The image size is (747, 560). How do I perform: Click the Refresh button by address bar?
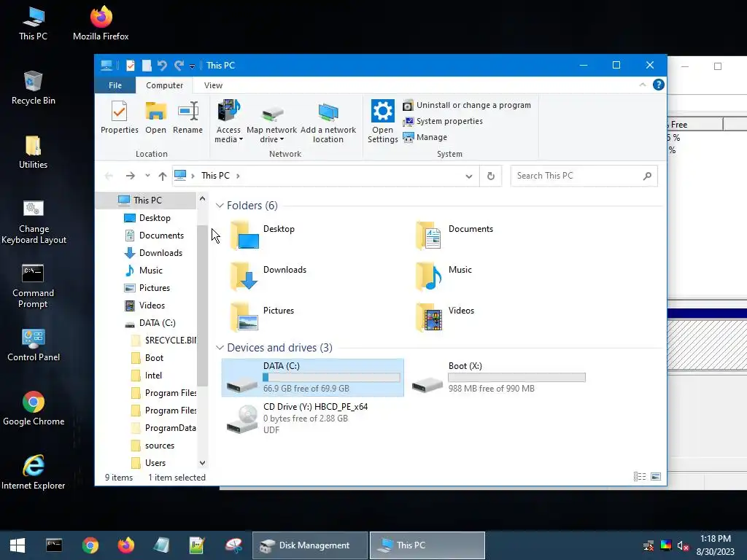[x=491, y=176]
